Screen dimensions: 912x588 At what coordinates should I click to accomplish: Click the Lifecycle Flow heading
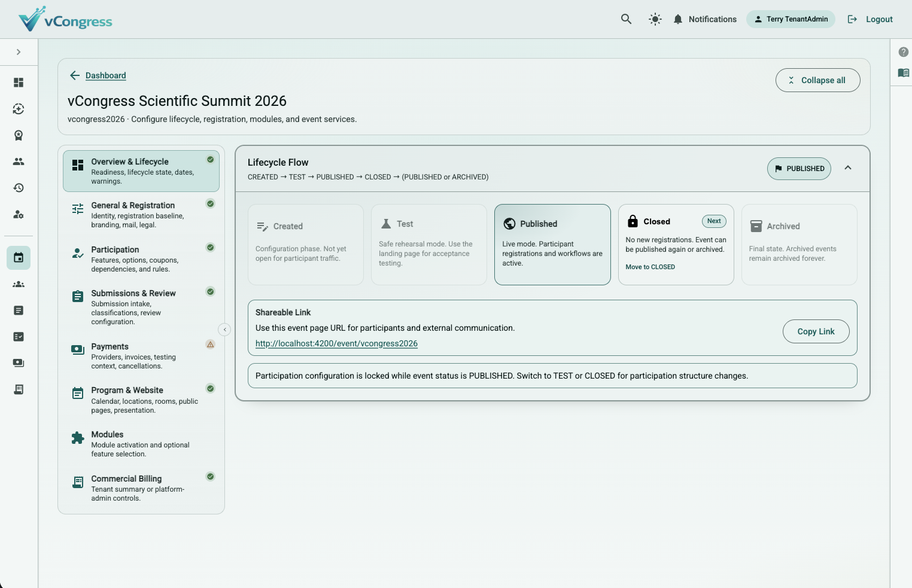pyautogui.click(x=278, y=163)
